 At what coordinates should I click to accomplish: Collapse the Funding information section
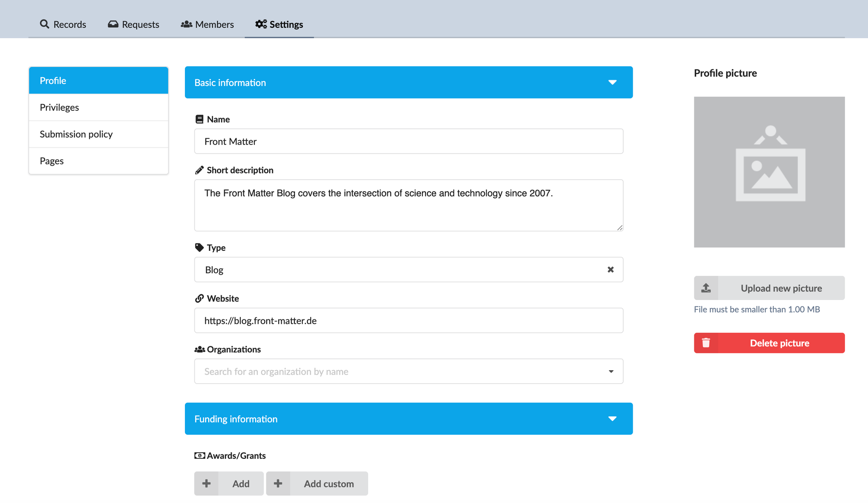612,419
